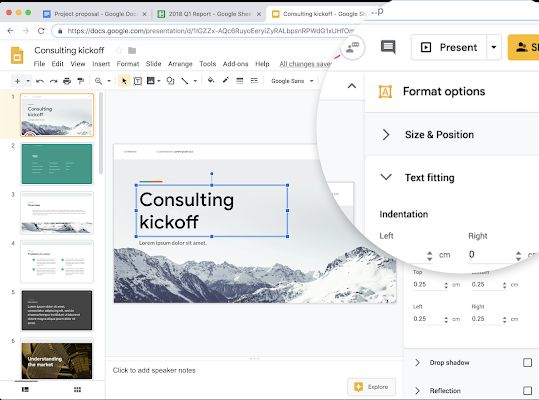Click the print icon
This screenshot has width=539, height=400.
(x=67, y=81)
